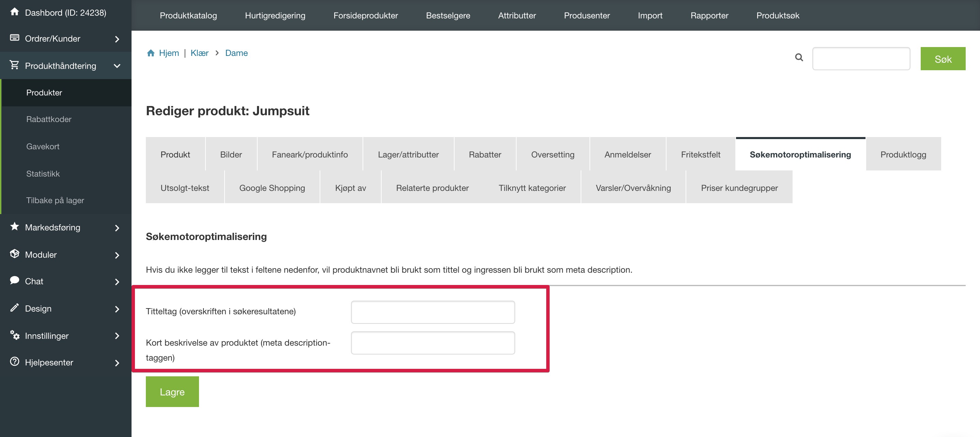Viewport: 980px width, 437px height.
Task: Click the search magnifier icon
Action: 799,58
